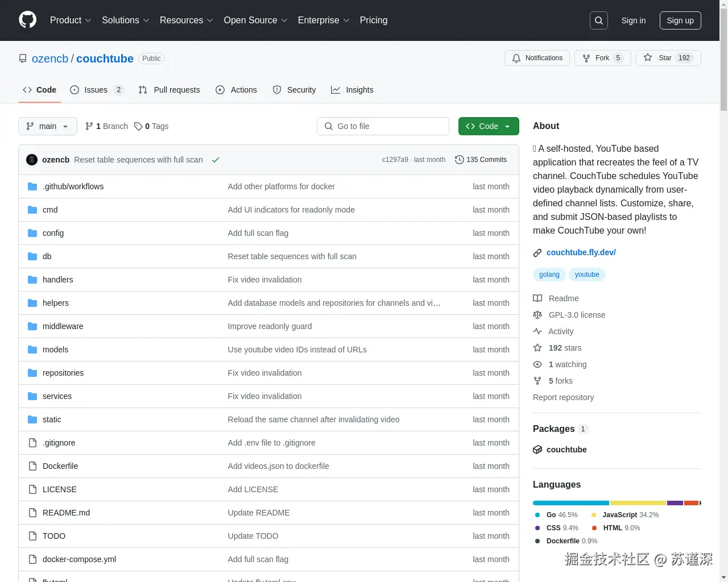Expand the Product menu
This screenshot has width=728, height=582.
point(71,20)
